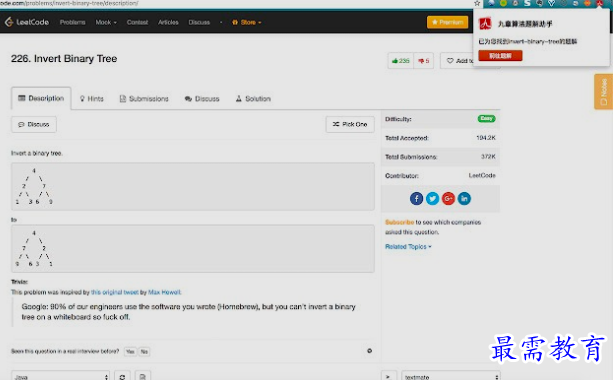Click the red button in the Jiuzhang popup
The width and height of the screenshot is (613, 380).
(500, 56)
